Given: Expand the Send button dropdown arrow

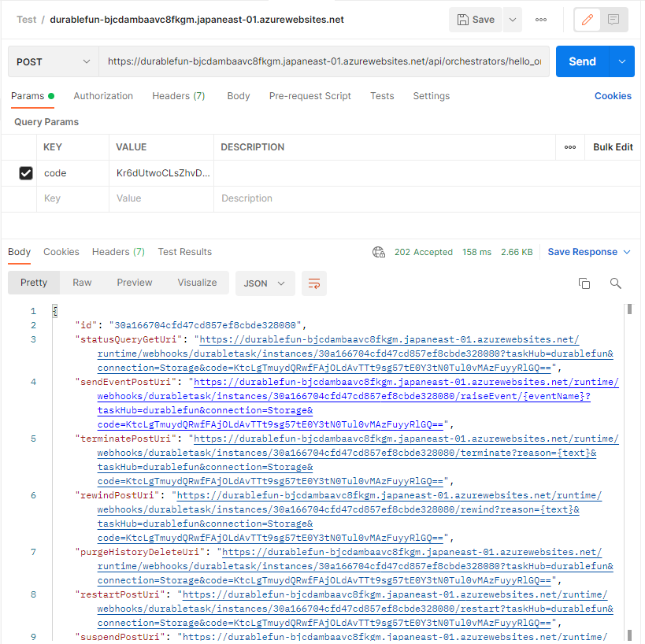Looking at the screenshot, I should [x=622, y=61].
